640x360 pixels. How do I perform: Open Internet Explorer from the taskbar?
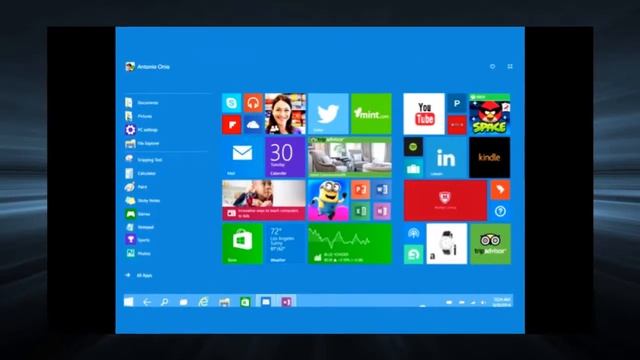[203, 302]
